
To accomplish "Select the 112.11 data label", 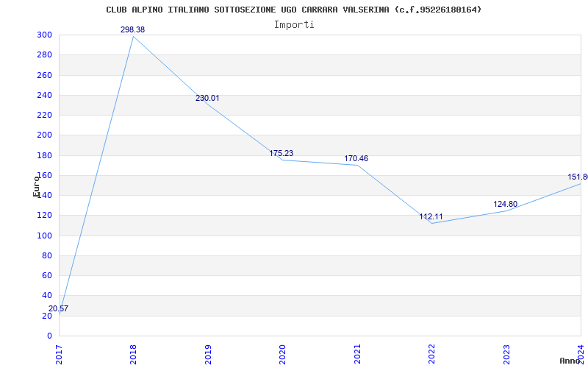I will point(431,216).
